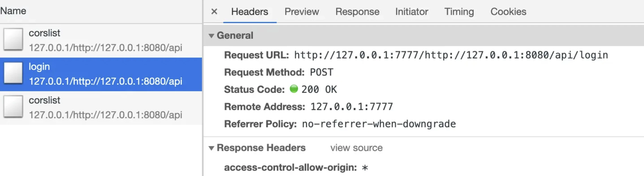
Task: Click view source link
Action: pyautogui.click(x=356, y=148)
